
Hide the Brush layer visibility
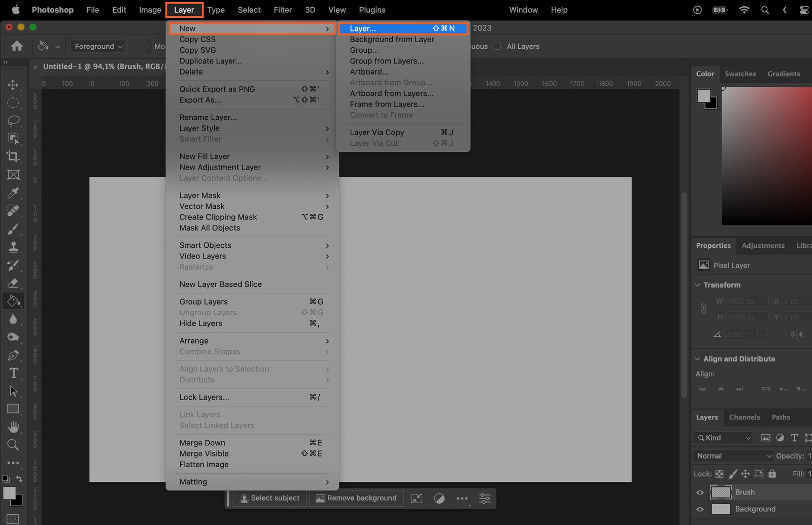(700, 492)
